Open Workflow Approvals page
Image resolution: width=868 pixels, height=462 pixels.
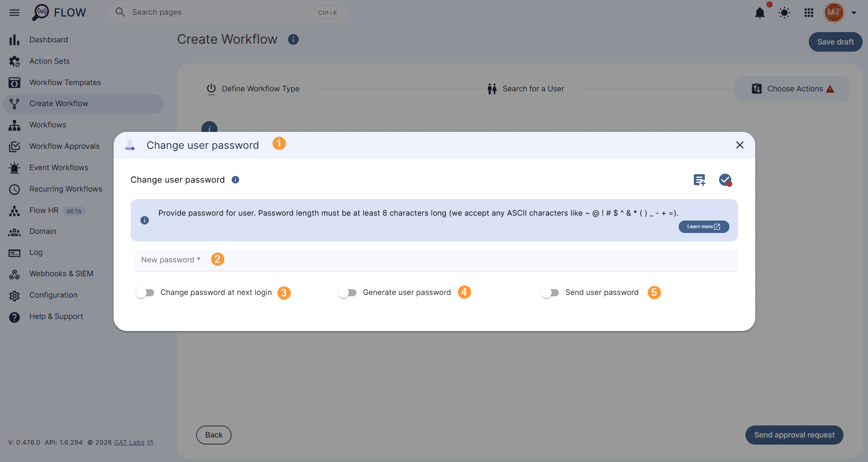click(65, 146)
